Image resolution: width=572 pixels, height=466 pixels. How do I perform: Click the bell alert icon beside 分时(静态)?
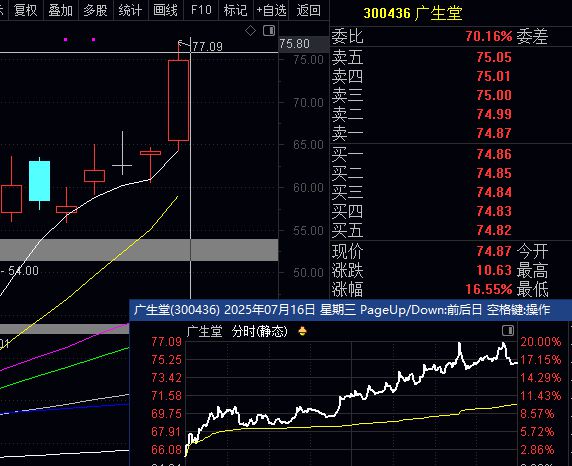(302, 331)
